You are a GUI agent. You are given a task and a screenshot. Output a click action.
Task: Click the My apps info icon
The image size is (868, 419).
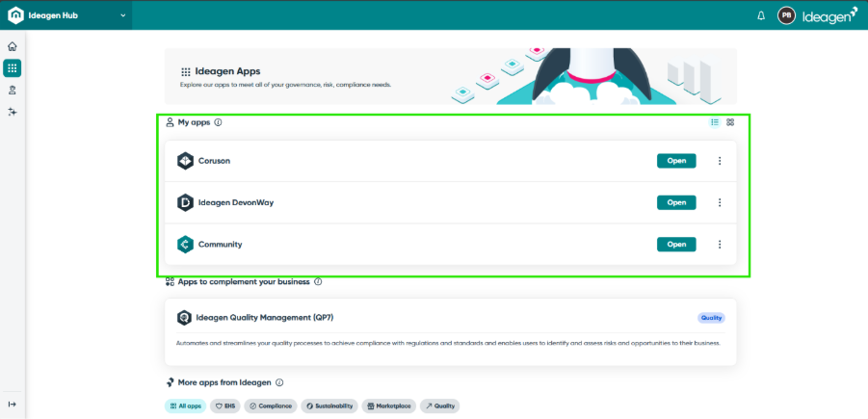(x=218, y=122)
